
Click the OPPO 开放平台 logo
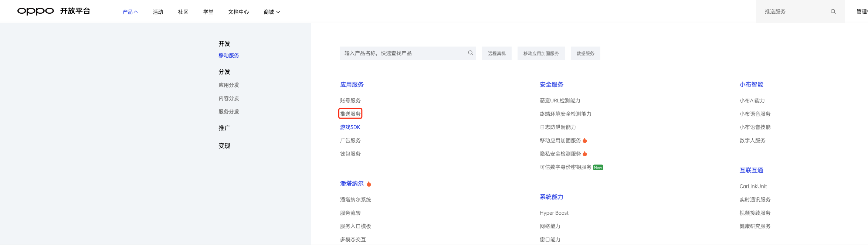pyautogui.click(x=54, y=11)
